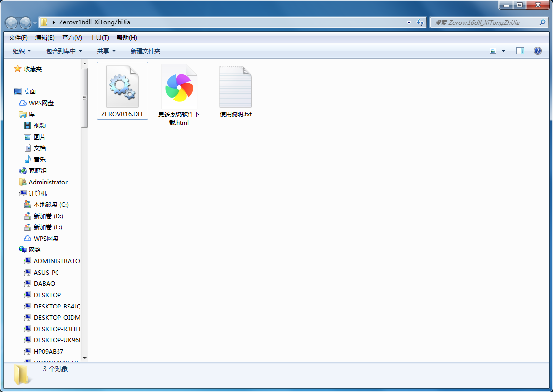Image resolution: width=553 pixels, height=392 pixels.
Task: Select the ZEROVR16.DLL file icon
Action: [x=122, y=86]
